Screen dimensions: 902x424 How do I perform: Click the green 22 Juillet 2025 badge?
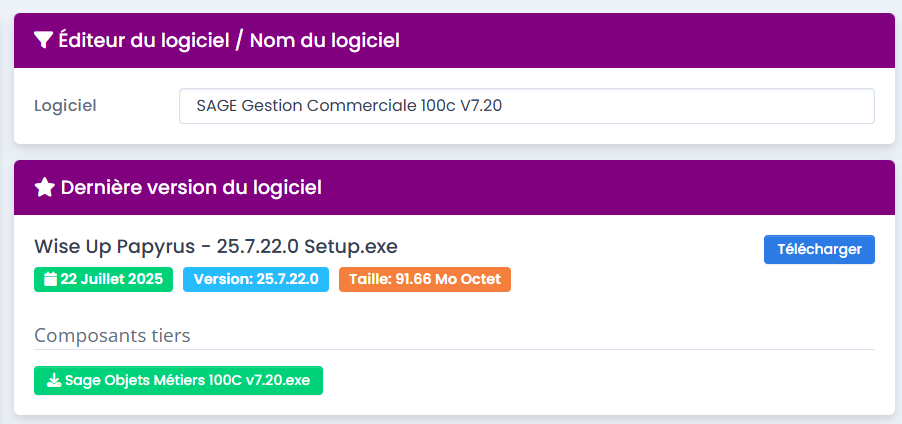tap(104, 279)
